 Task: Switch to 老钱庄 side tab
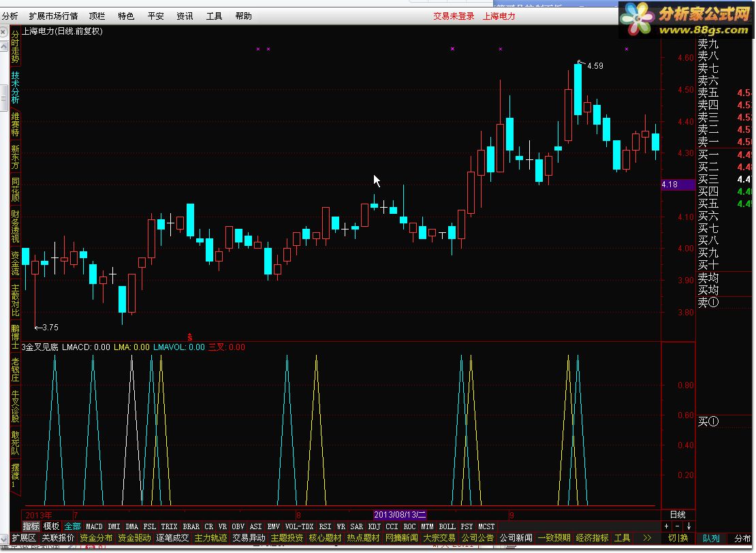click(x=16, y=369)
